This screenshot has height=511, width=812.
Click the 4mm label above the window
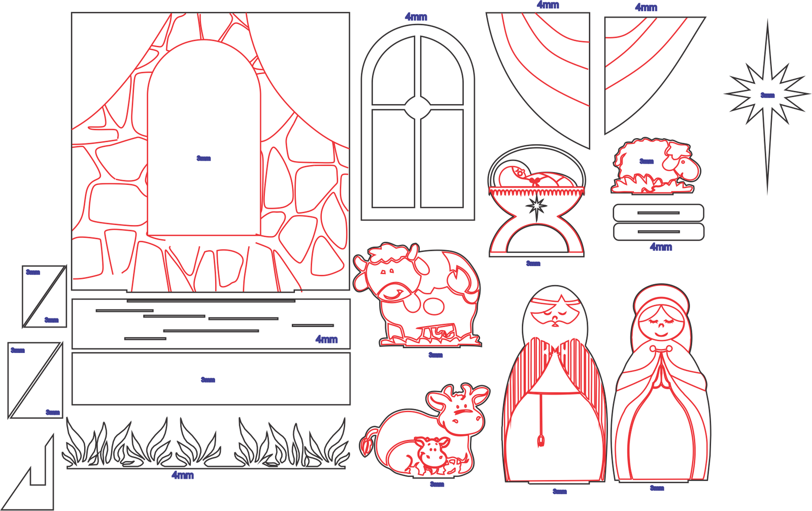[416, 17]
